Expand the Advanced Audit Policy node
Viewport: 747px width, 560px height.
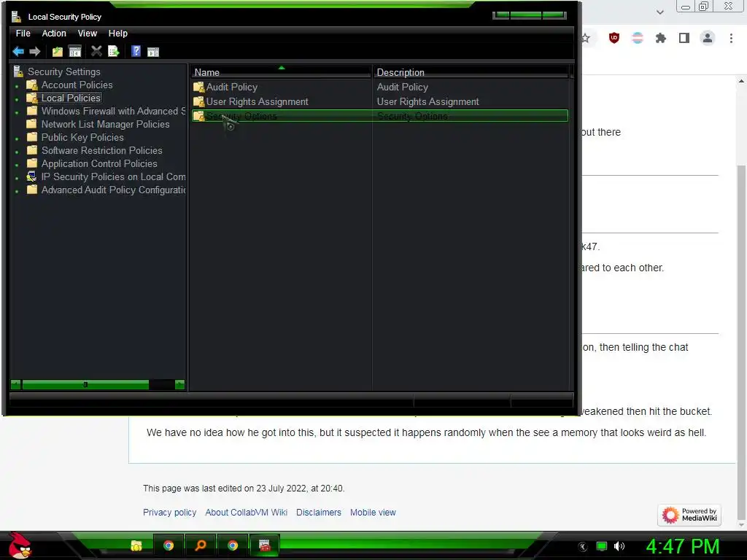coord(18,191)
